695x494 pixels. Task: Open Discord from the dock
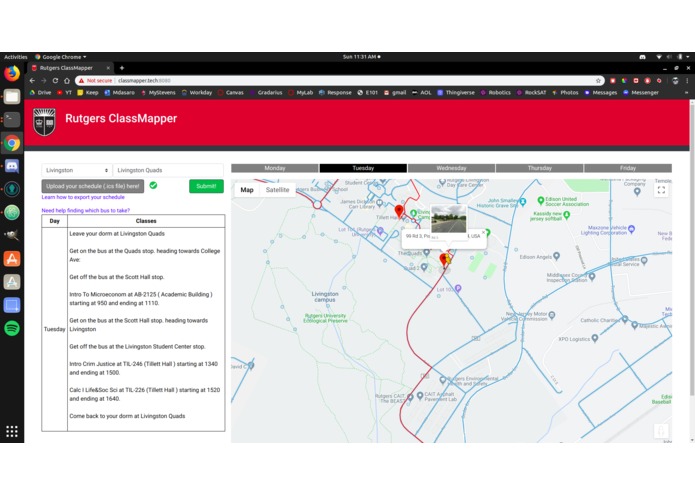pos(12,166)
